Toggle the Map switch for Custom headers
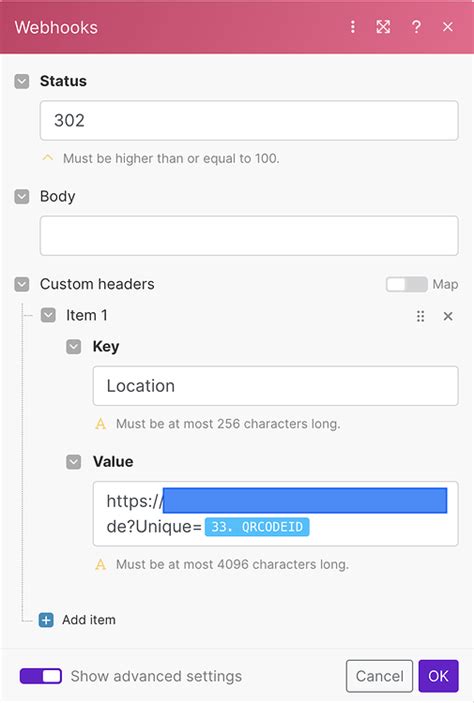The image size is (474, 703). coord(406,284)
